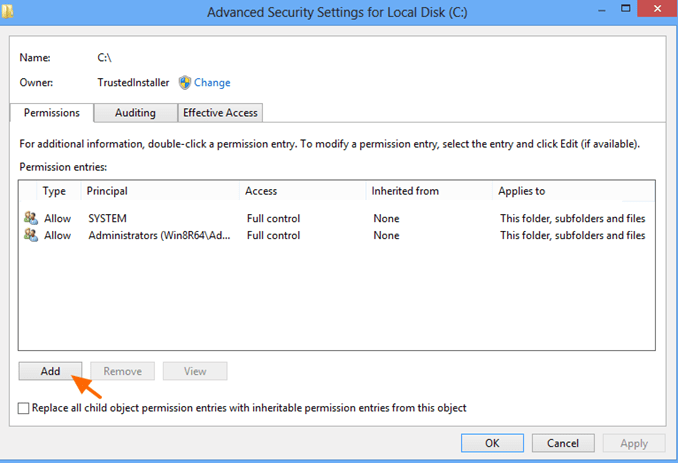Enable Replace all child object permission entries checkbox
Screen dimensions: 678x463
(23, 408)
